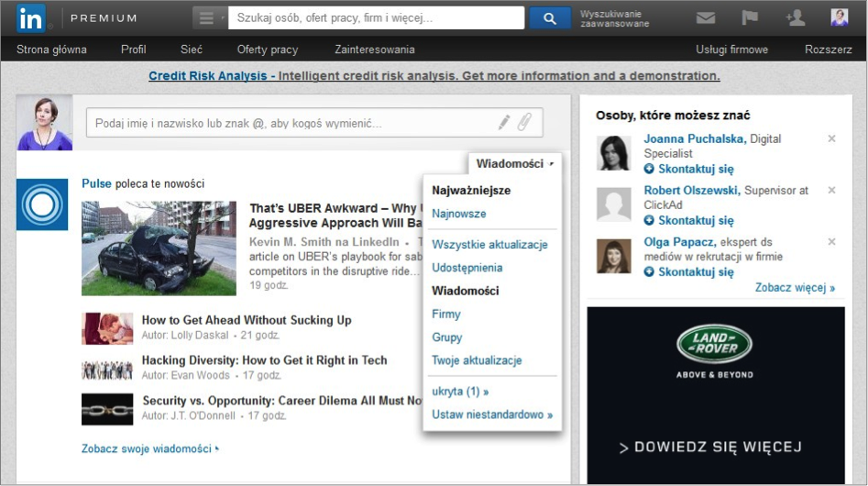Dismiss the Joanna Puchalska suggestion
The image size is (868, 486).
(x=831, y=138)
